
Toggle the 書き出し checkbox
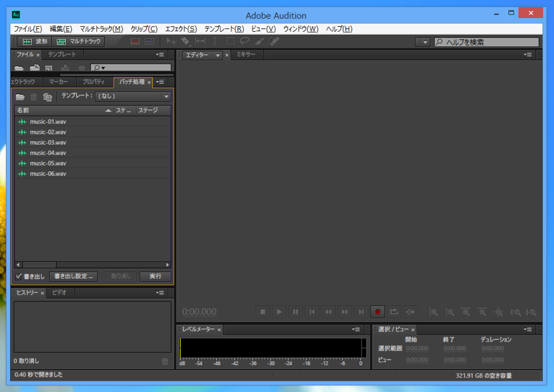coord(19,276)
